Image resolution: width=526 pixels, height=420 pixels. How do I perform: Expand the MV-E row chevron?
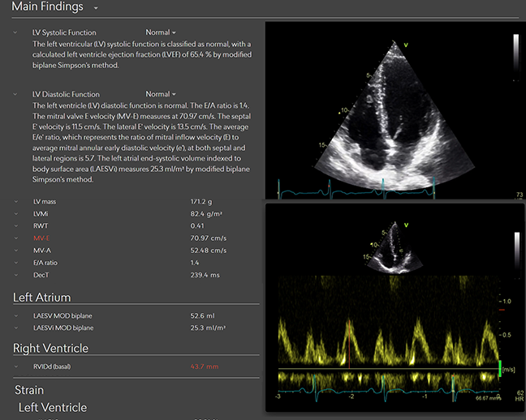tap(15, 238)
